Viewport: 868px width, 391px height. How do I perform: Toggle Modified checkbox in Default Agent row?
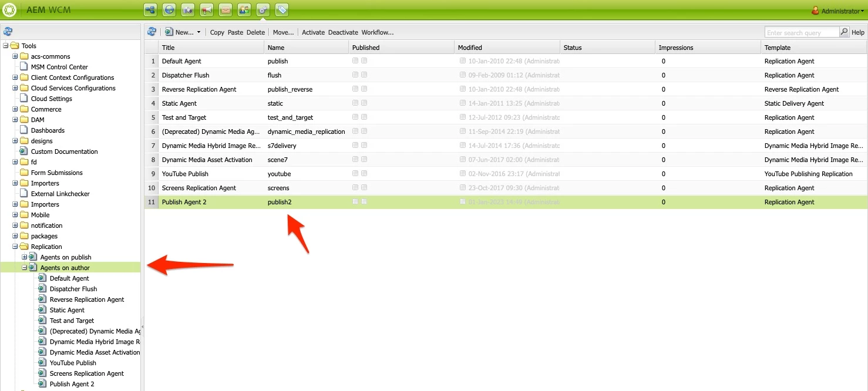point(463,60)
